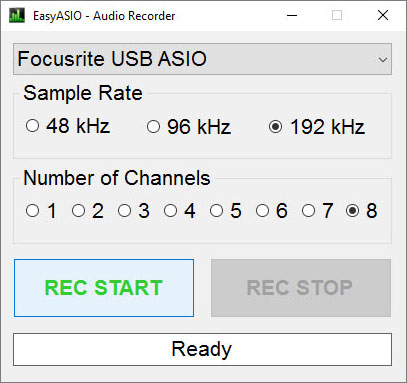407x383 pixels.
Task: Expand the device list using the chevron arrow
Action: (x=383, y=60)
